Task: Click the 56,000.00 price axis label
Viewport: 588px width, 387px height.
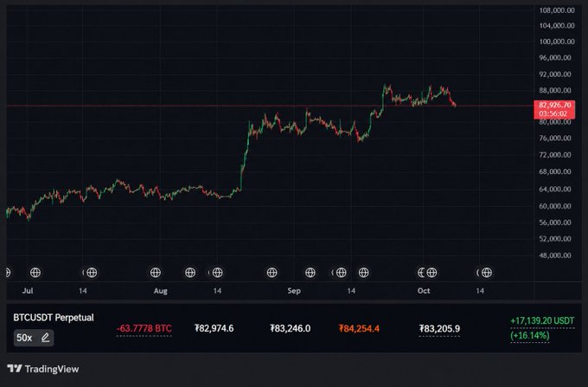Action: pos(555,223)
